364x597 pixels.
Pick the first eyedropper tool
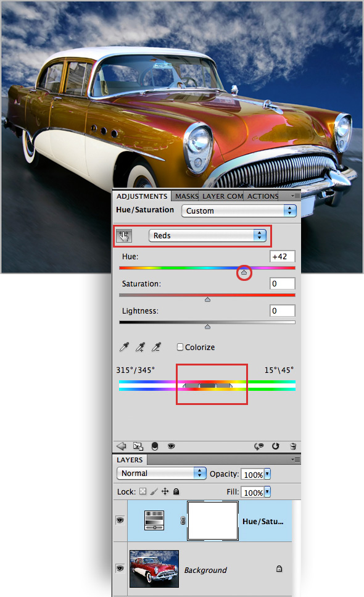[124, 347]
